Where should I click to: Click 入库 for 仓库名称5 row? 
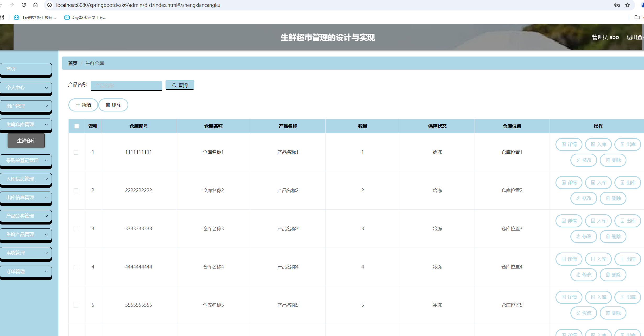(598, 297)
